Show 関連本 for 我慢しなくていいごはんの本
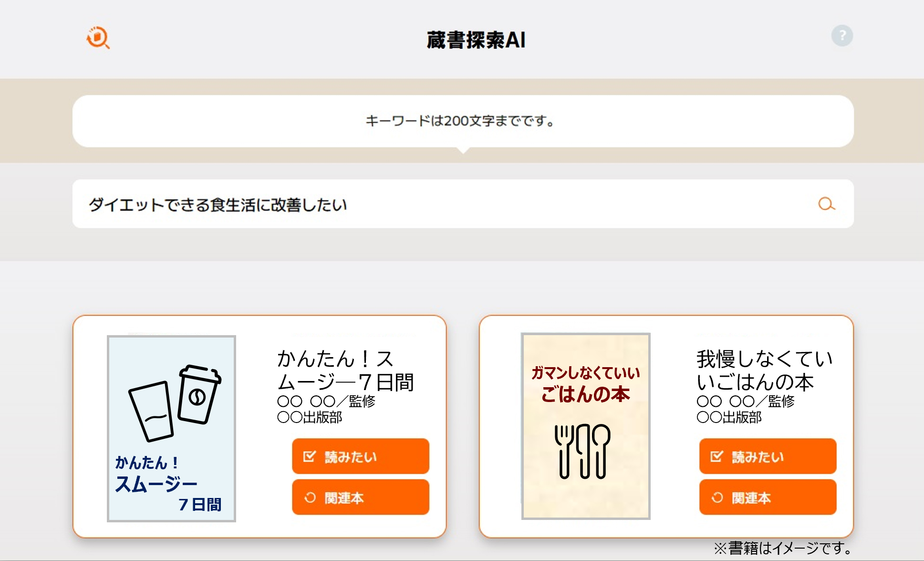924x561 pixels. 768,497
